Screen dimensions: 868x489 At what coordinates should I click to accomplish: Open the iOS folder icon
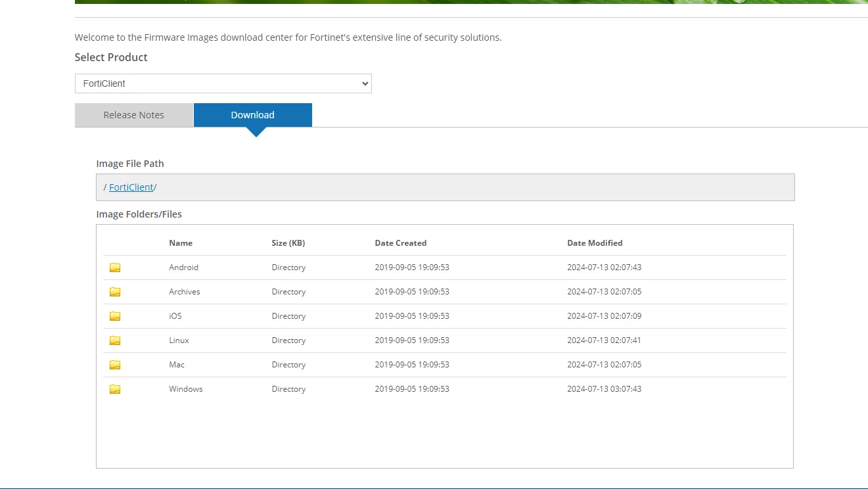(x=115, y=316)
